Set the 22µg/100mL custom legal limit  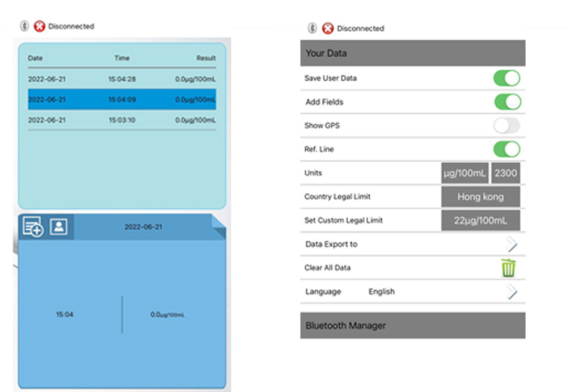(480, 221)
